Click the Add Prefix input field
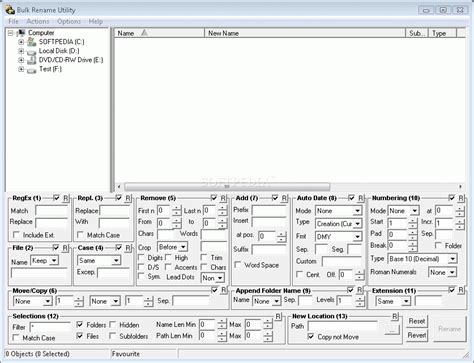 pyautogui.click(x=269, y=210)
